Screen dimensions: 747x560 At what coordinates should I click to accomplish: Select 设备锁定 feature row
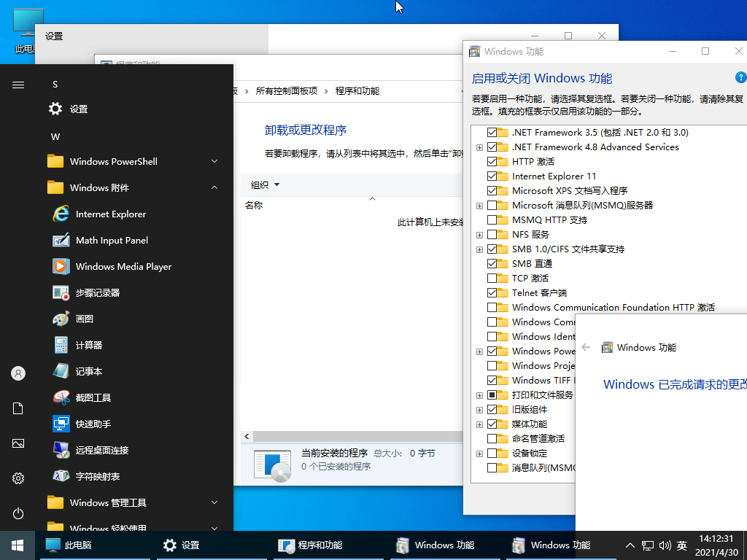pos(530,454)
